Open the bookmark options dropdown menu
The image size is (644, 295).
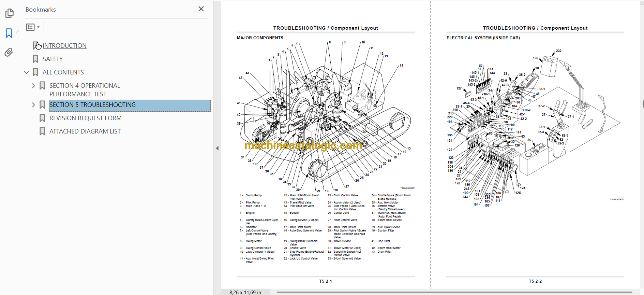(x=33, y=27)
